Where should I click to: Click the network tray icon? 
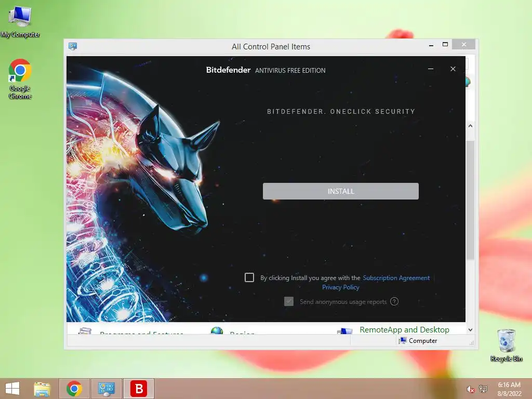pyautogui.click(x=483, y=389)
